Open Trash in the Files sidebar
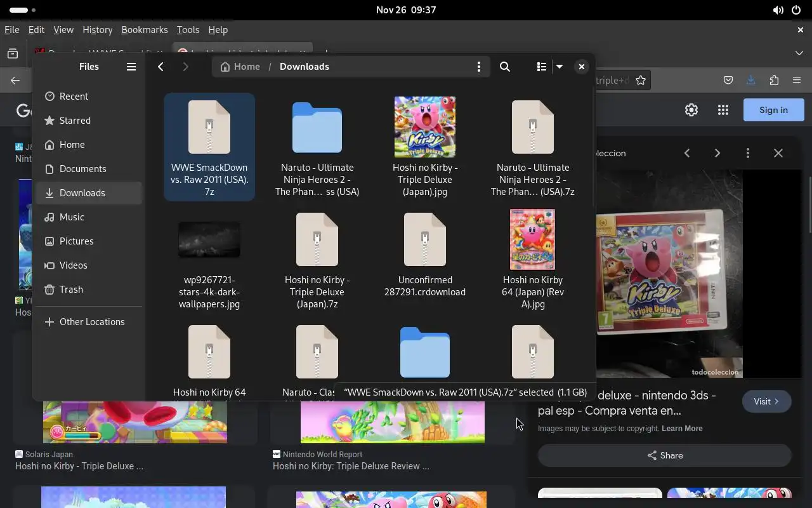The image size is (812, 508). [89, 290]
